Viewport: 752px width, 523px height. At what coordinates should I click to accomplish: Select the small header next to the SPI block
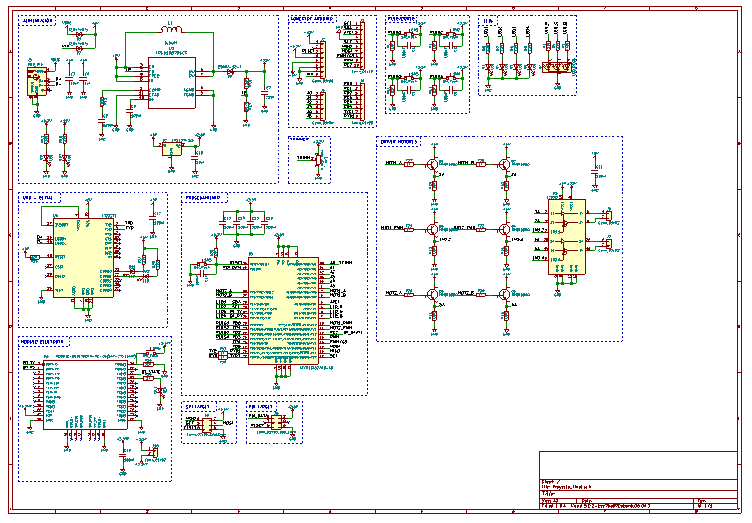click(276, 422)
